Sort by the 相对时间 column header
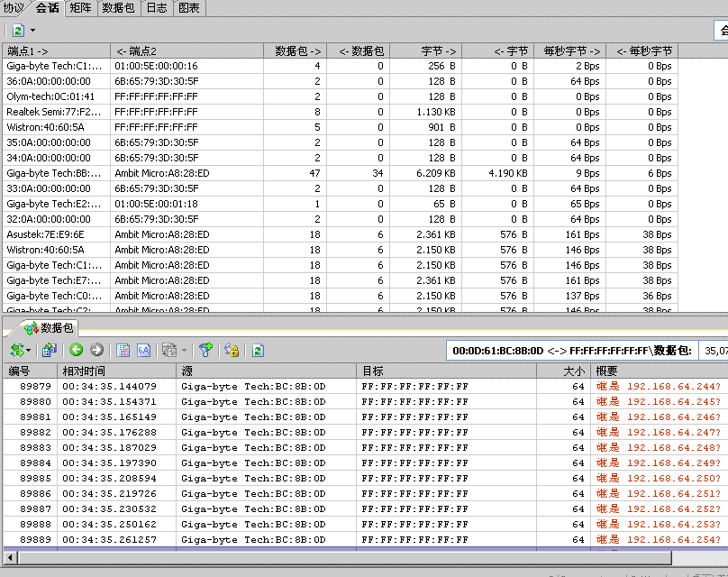The width and height of the screenshot is (728, 577). [x=115, y=371]
